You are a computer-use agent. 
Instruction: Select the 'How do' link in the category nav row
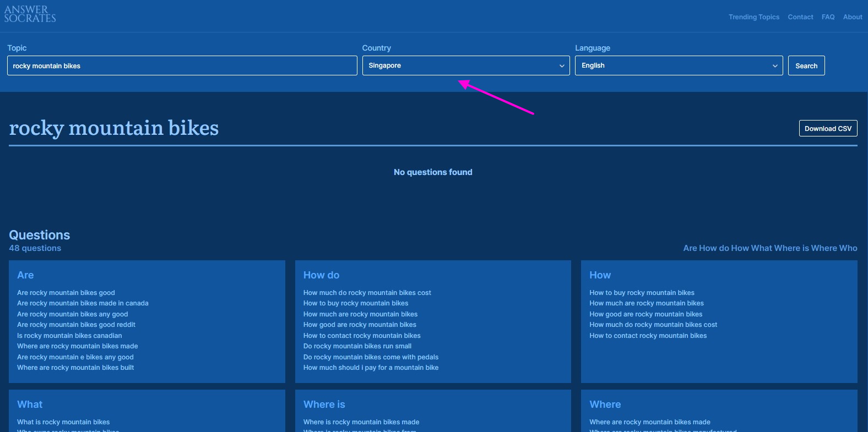coord(714,248)
